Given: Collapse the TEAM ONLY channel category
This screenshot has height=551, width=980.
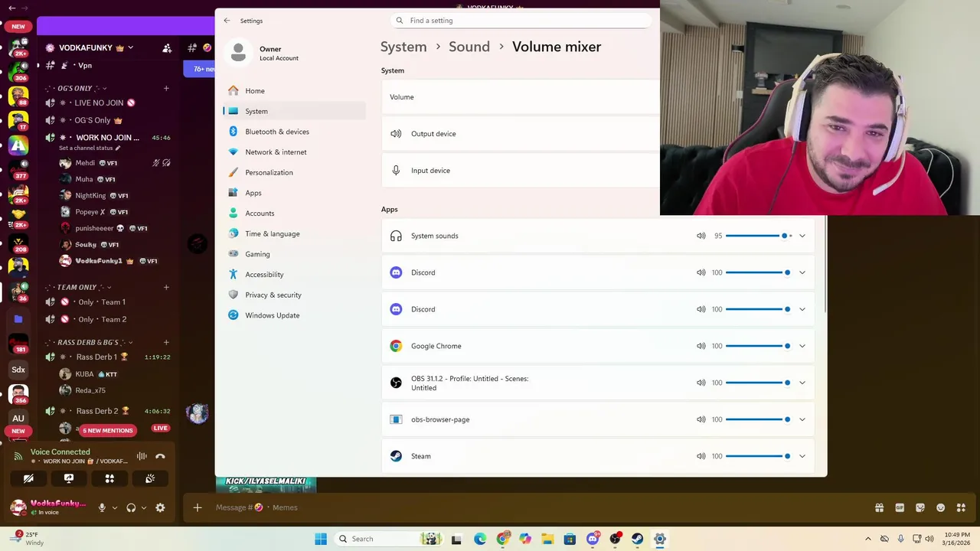Looking at the screenshot, I should (x=76, y=287).
